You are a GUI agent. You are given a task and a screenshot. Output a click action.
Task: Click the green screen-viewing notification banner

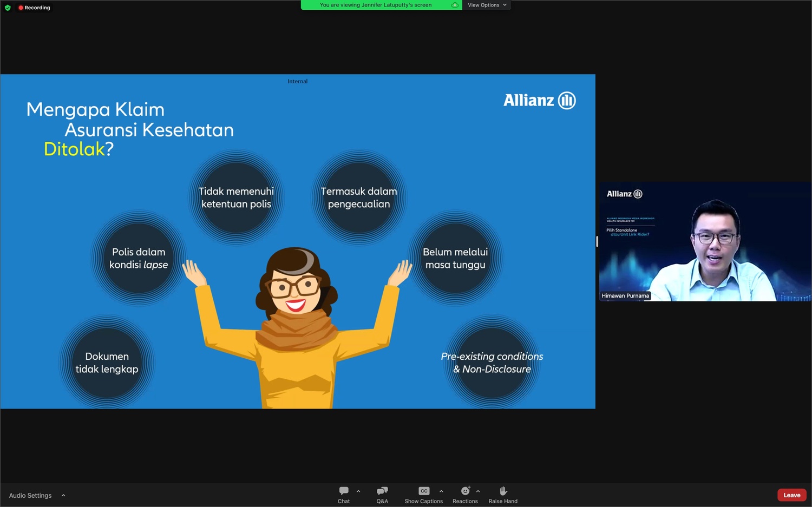(x=376, y=5)
